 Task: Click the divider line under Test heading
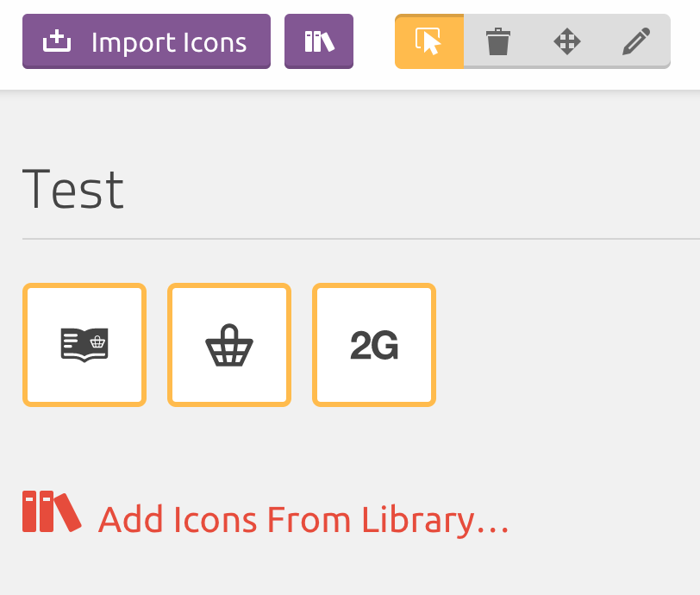pyautogui.click(x=361, y=239)
